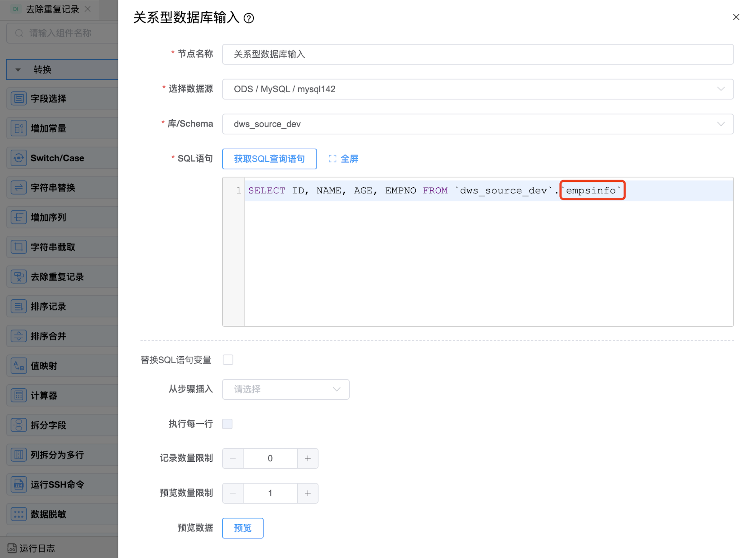Select the 字段选择 component icon

pyautogui.click(x=19, y=99)
